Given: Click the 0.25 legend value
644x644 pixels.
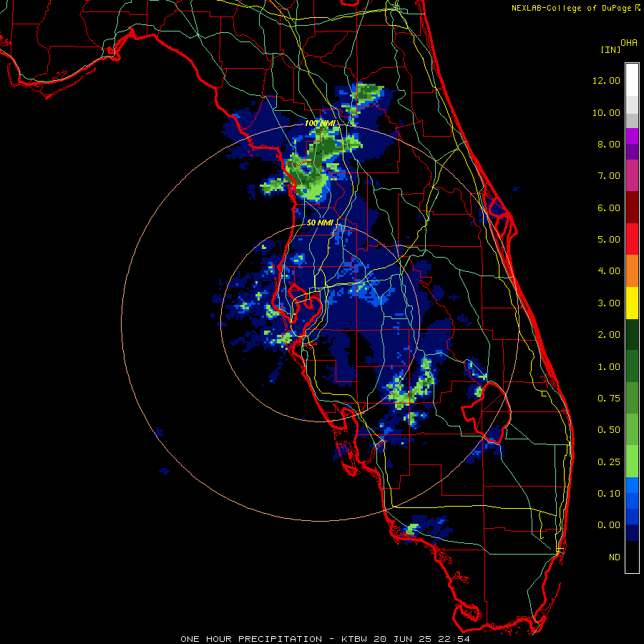Looking at the screenshot, I should [x=609, y=462].
